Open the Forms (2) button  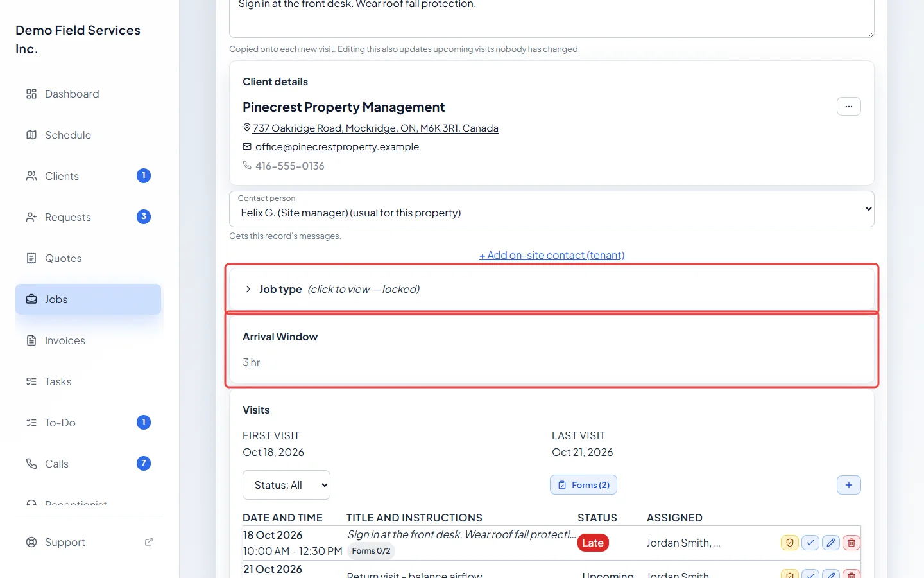pos(583,485)
